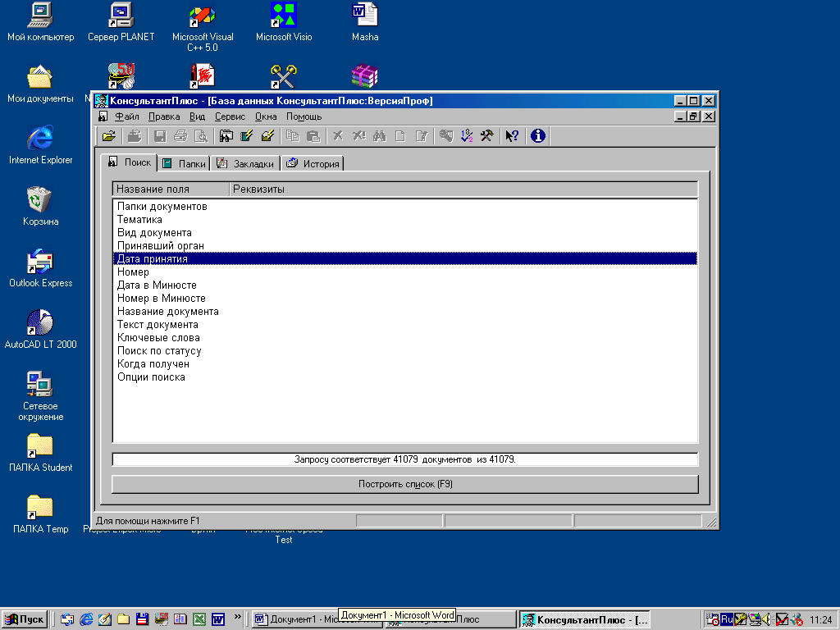Click the greyed blank page icon
Screen dimensions: 840x630
pyautogui.click(x=400, y=136)
